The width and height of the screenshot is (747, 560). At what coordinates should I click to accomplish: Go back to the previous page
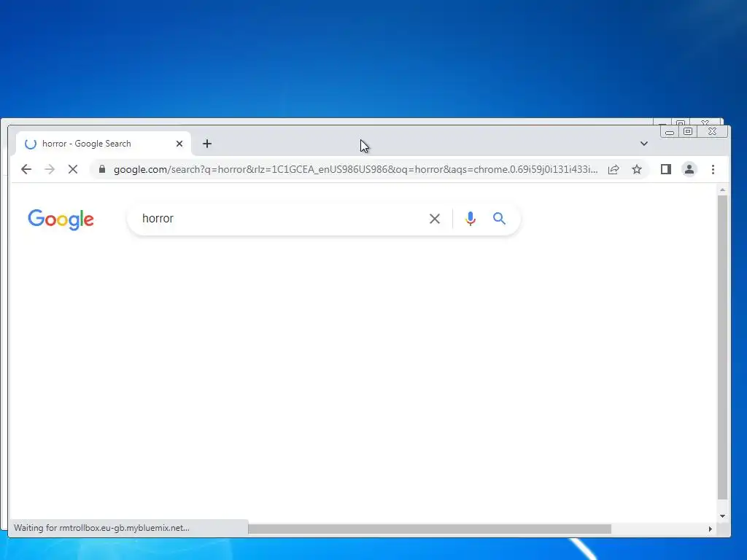point(26,169)
